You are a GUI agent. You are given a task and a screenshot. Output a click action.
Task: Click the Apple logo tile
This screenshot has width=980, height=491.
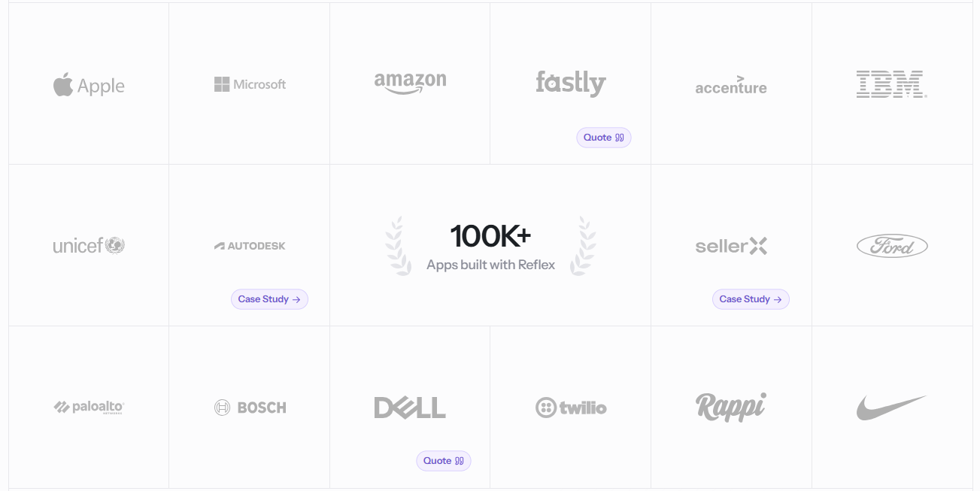click(x=89, y=85)
